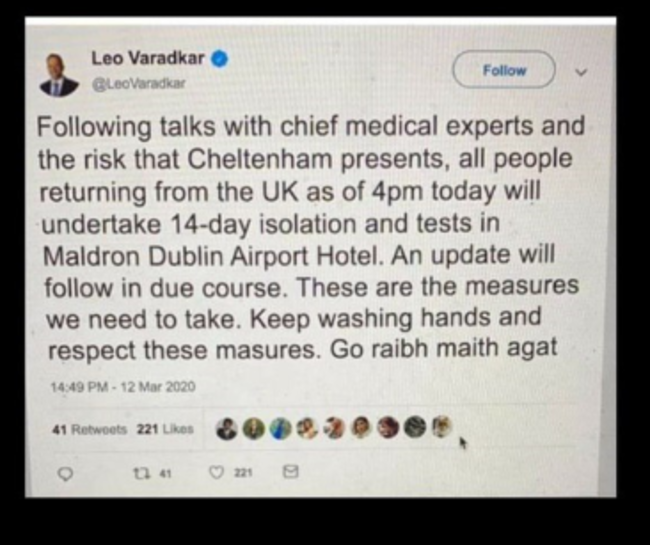
Task: Like the tweet with the heart icon
Action: tap(216, 472)
